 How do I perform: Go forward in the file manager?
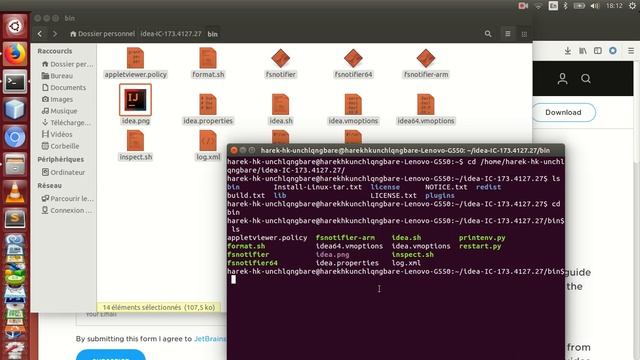55,34
